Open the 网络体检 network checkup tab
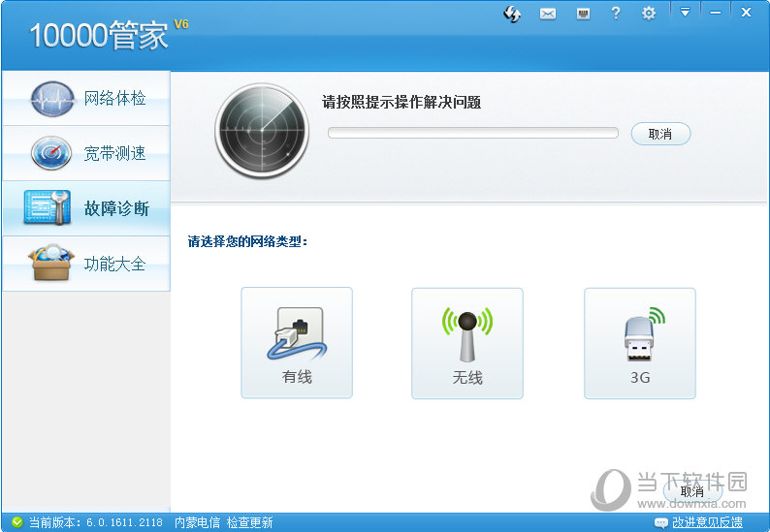 [x=86, y=98]
